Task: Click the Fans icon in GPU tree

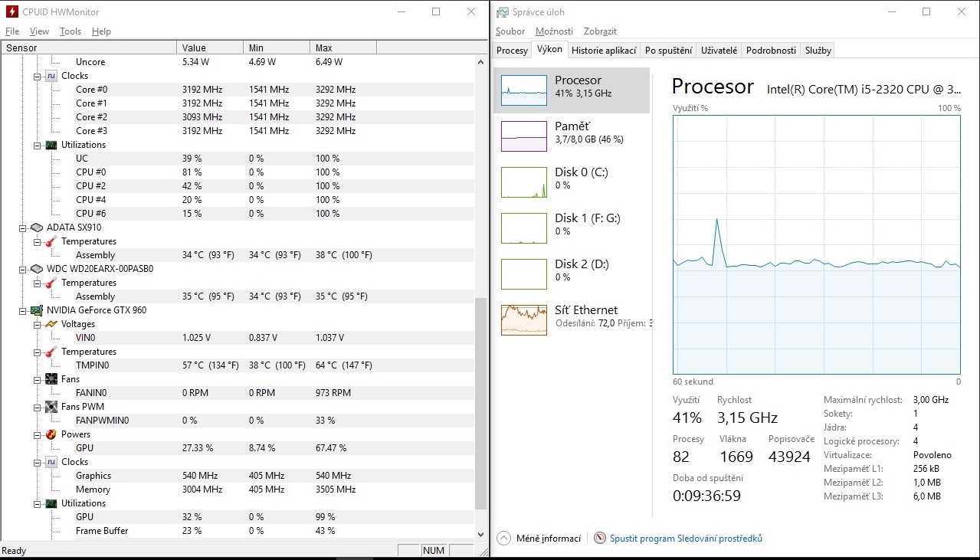Action: pyautogui.click(x=51, y=379)
